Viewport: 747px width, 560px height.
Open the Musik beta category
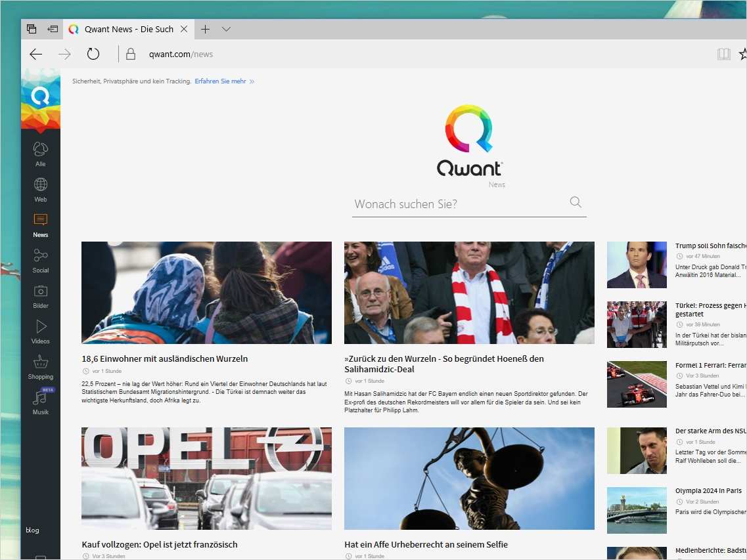coord(41,402)
